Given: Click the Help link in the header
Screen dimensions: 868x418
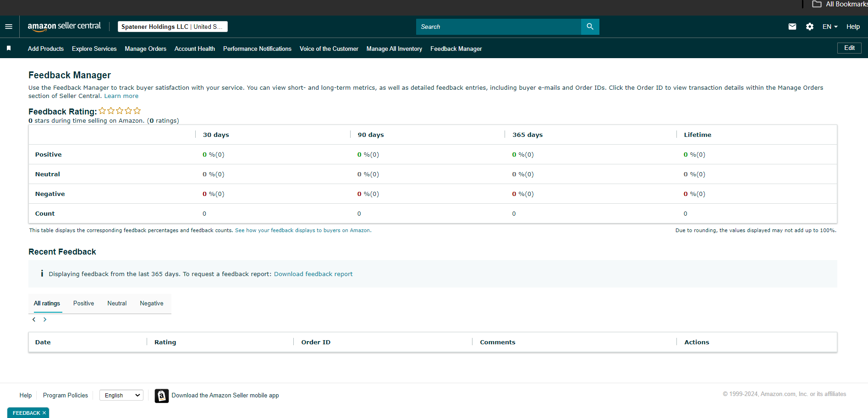Looking at the screenshot, I should 853,27.
